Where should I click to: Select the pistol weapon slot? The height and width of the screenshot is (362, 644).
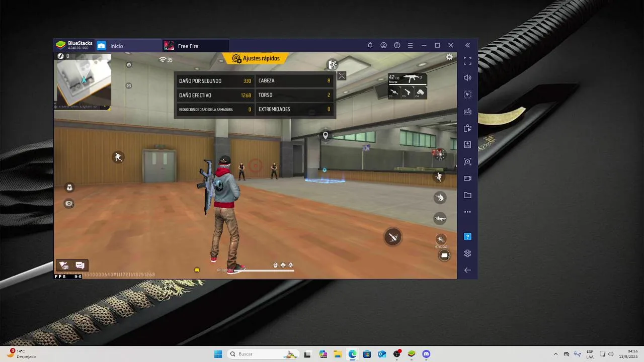[407, 93]
